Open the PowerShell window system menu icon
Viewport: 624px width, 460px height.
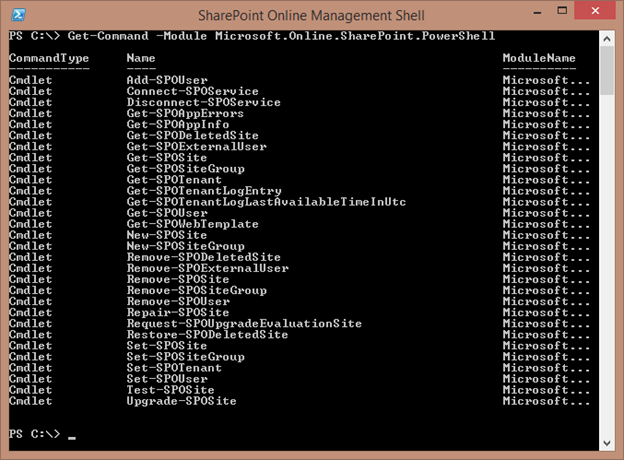pos(18,15)
